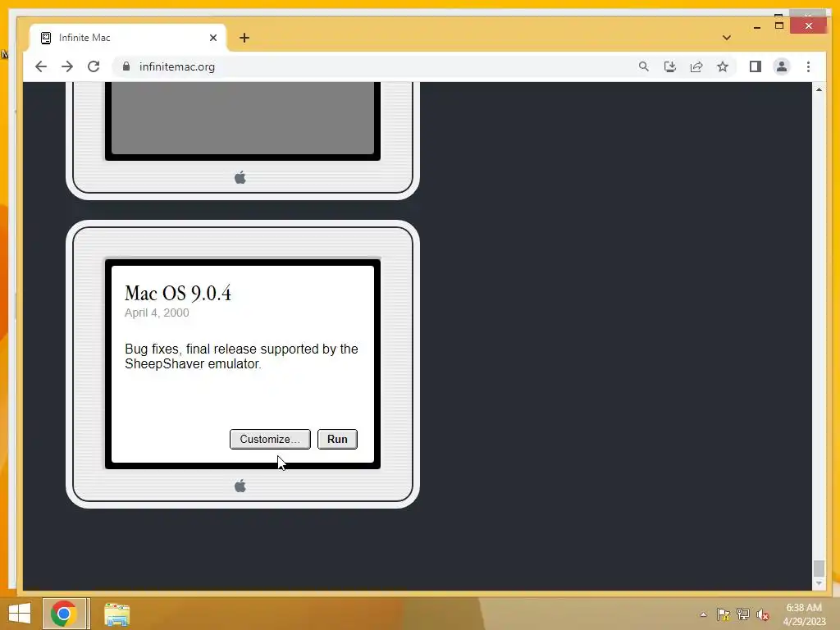
Task: Open the zoom magnifier icon in address bar
Action: pos(643,66)
